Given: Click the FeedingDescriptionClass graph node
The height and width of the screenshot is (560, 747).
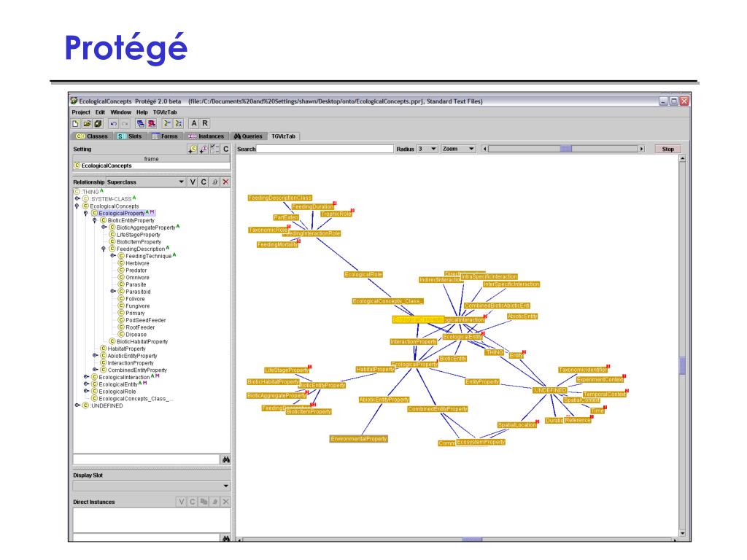Looking at the screenshot, I should (x=280, y=198).
